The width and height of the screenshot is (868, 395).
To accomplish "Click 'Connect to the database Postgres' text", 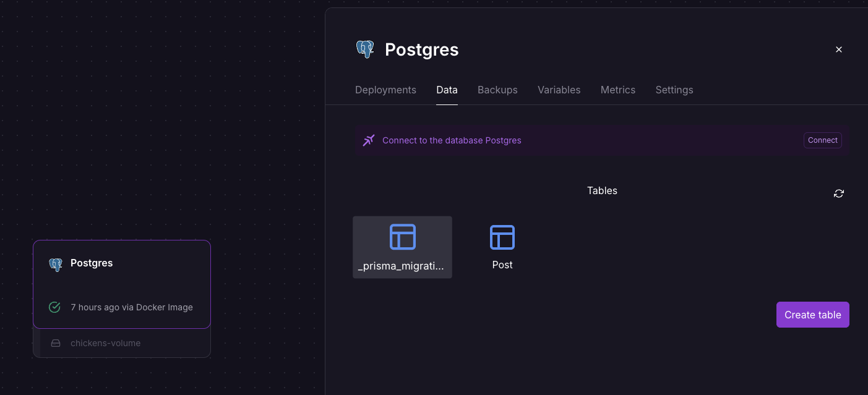I will (x=452, y=140).
